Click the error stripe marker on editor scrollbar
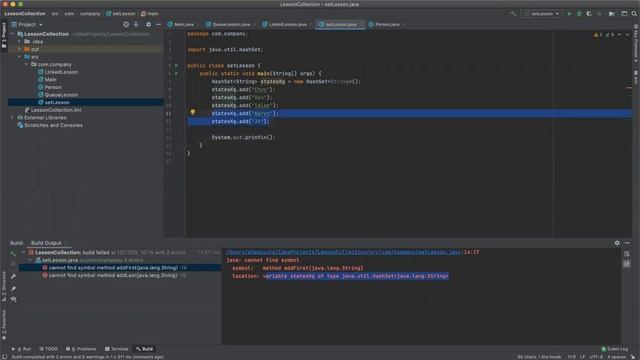Viewport: 640px width, 360px height. 629,87
